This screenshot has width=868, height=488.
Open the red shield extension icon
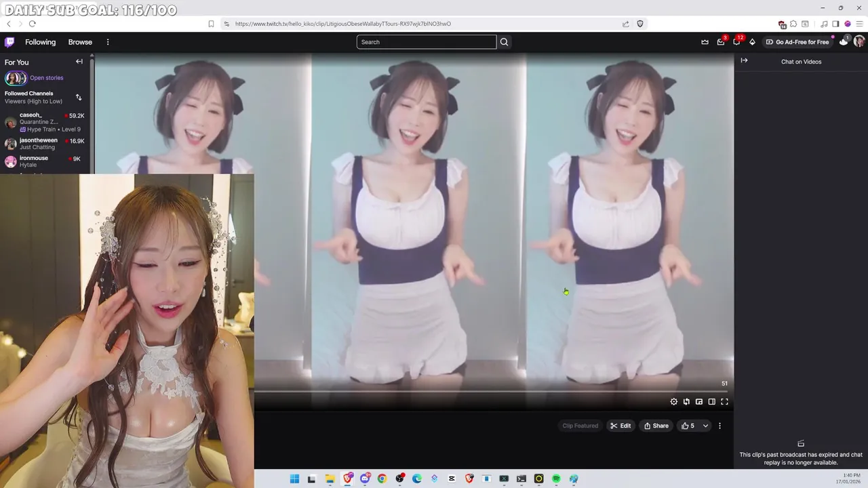tap(782, 24)
